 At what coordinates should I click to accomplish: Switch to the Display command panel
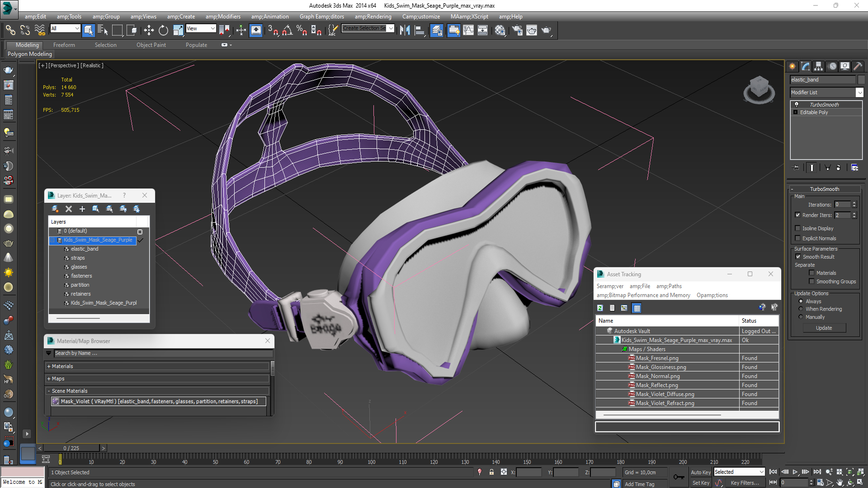click(845, 66)
